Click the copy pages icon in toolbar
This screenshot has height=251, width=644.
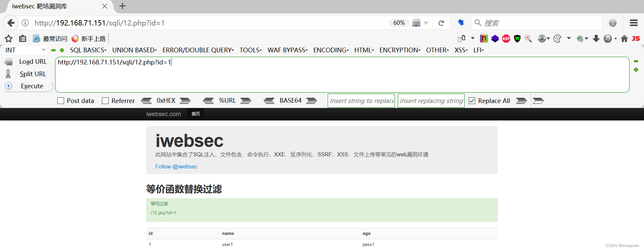pos(462,39)
